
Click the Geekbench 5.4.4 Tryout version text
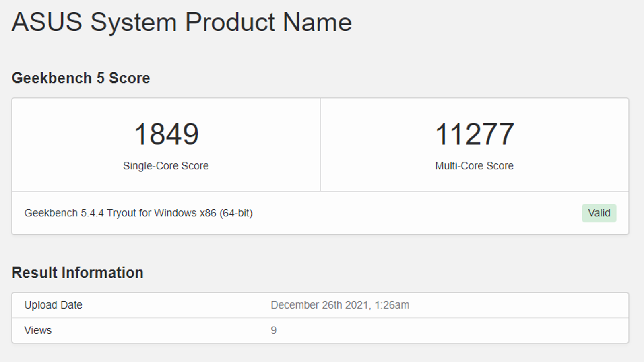(x=138, y=213)
